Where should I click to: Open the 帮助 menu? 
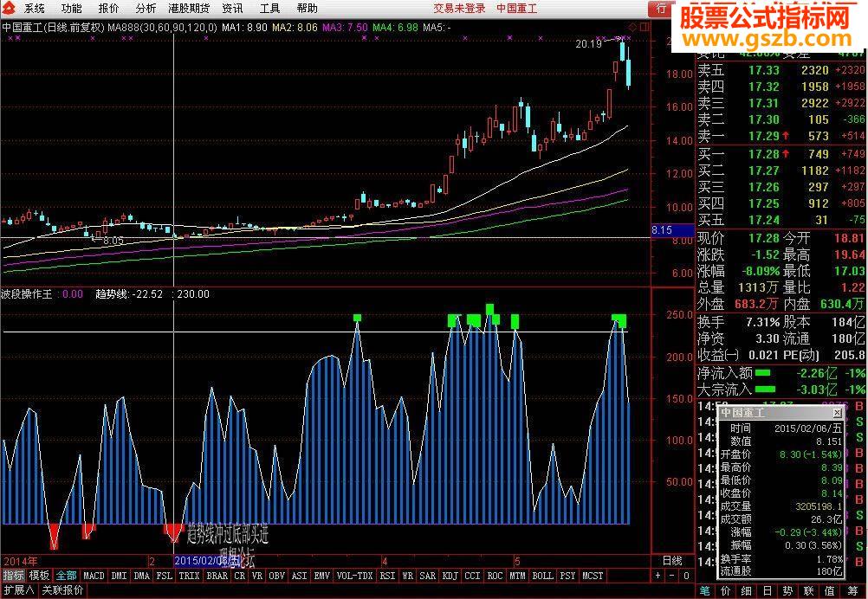pos(307,9)
